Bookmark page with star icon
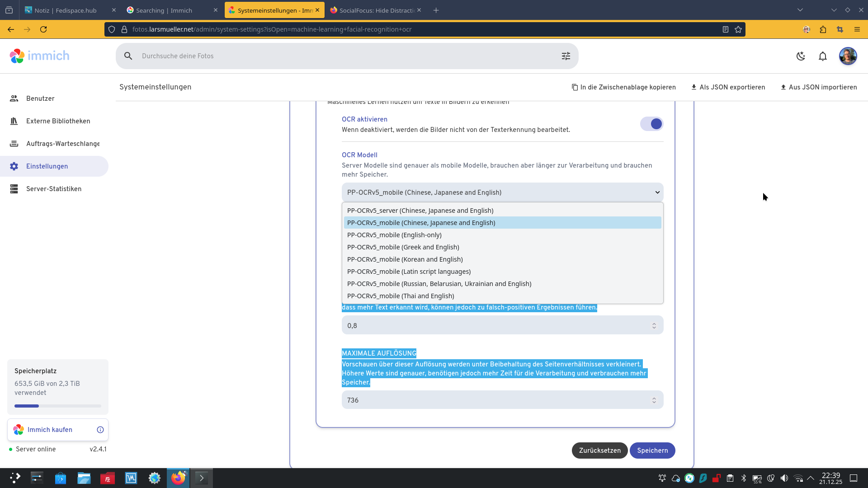 click(738, 29)
